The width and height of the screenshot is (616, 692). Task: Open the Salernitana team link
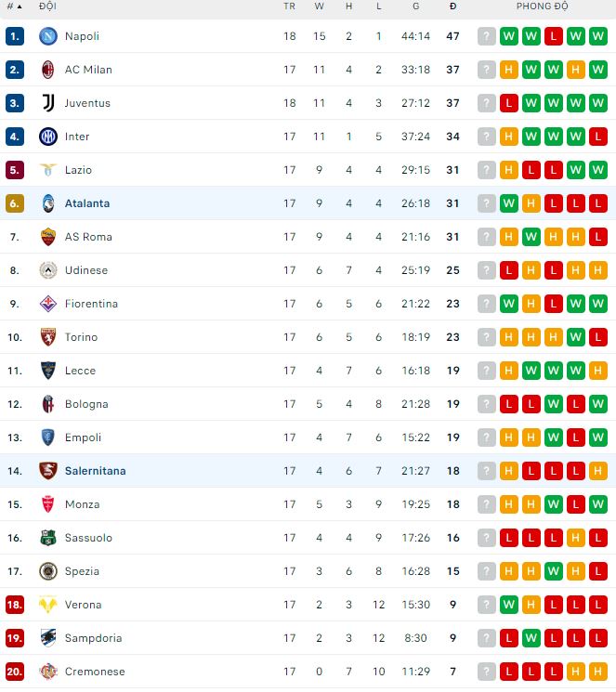click(x=95, y=471)
